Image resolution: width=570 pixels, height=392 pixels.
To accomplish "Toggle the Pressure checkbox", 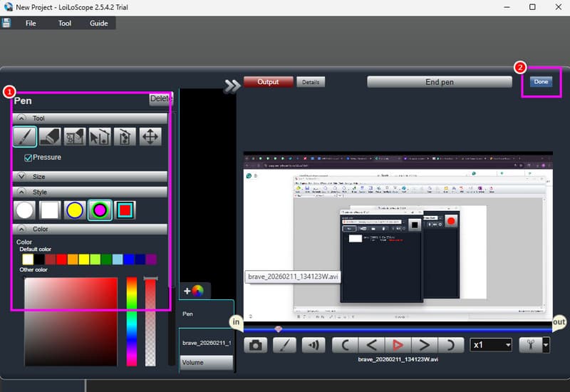I will pyautogui.click(x=28, y=158).
